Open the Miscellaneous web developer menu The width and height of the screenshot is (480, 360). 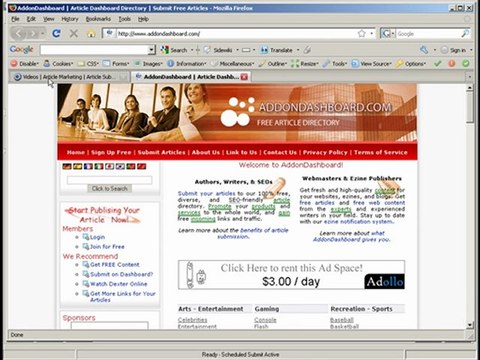point(232,63)
